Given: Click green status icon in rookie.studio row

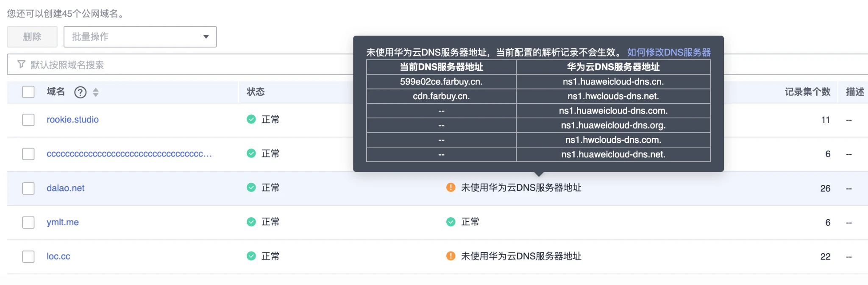Looking at the screenshot, I should [x=251, y=119].
